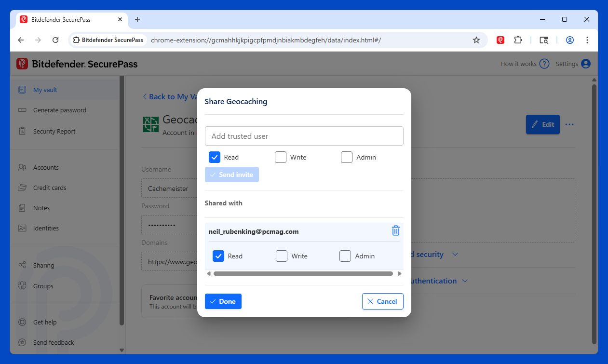Click the Generate password sidebar icon
Screen dimensions: 608x364
22,110
